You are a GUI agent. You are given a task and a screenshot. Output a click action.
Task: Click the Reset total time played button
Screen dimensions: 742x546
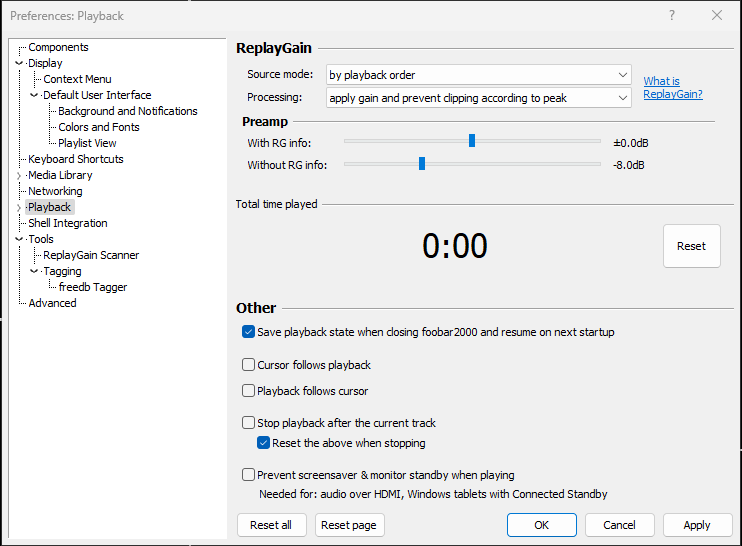[691, 246]
